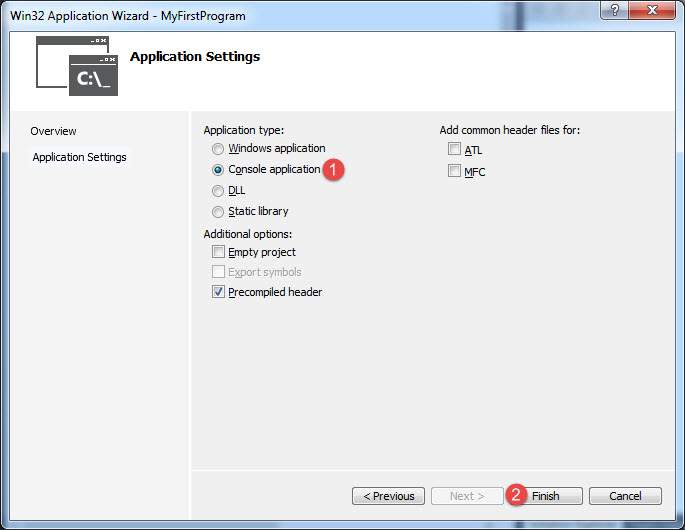Click Finish to create the project

546,496
